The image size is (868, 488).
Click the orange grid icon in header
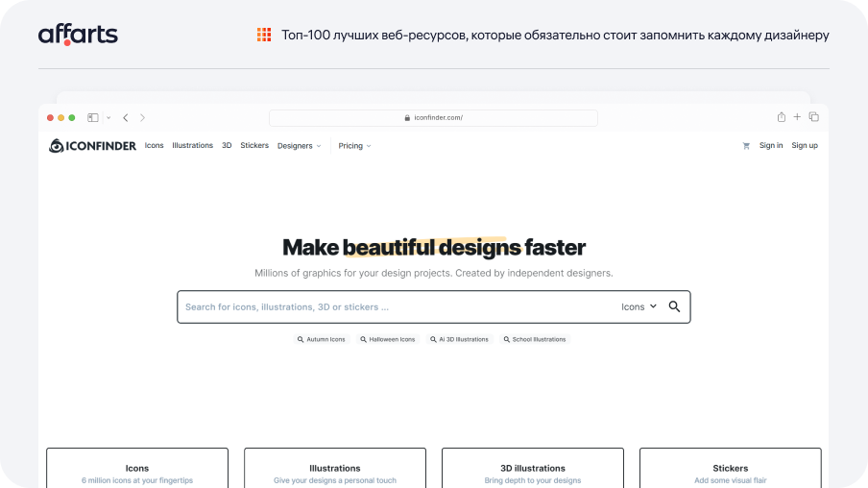click(x=264, y=35)
